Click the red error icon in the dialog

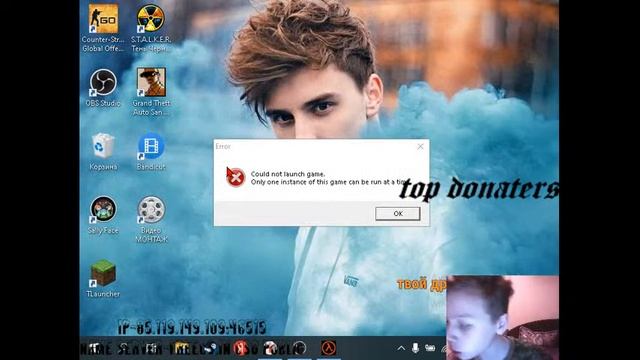(x=236, y=178)
